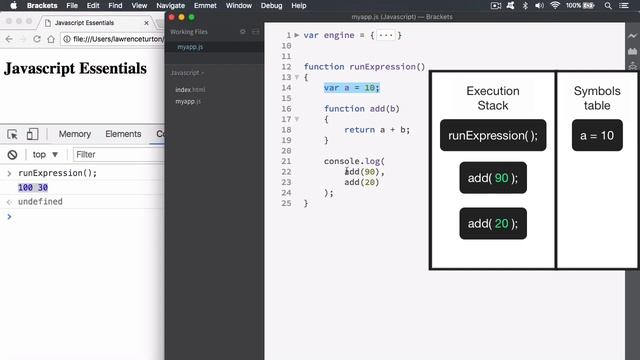Viewport: 640px width, 360px height.
Task: Toggle the DevTools device toolbar icon
Action: click(x=33, y=134)
